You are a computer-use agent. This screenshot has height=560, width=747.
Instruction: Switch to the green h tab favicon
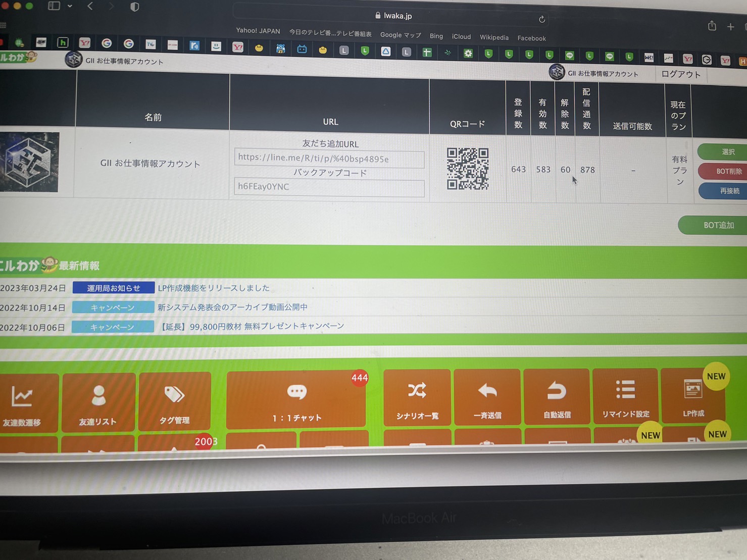[63, 42]
